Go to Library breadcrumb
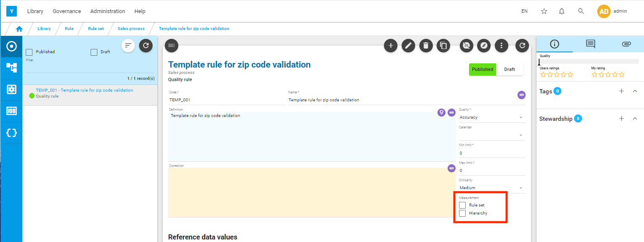The height and width of the screenshot is (242, 644). point(44,29)
